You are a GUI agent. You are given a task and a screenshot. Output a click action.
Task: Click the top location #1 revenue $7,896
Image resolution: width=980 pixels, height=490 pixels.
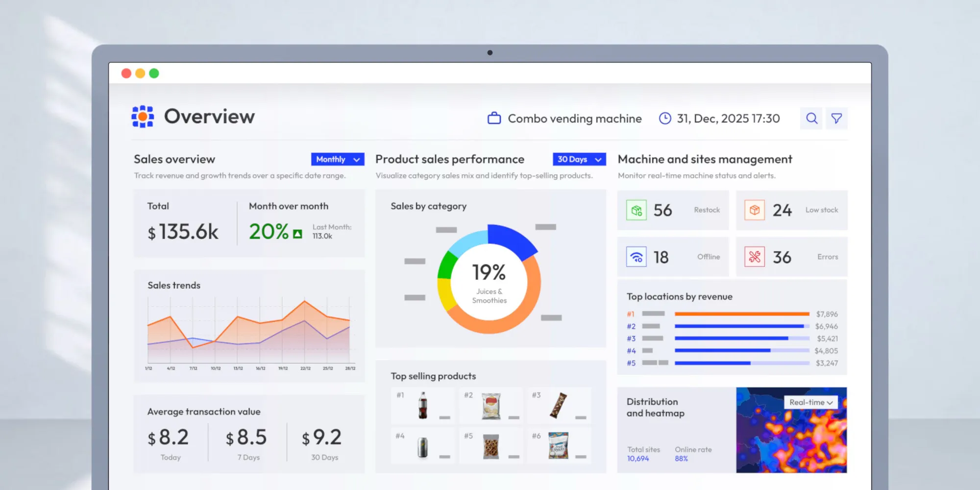click(827, 314)
